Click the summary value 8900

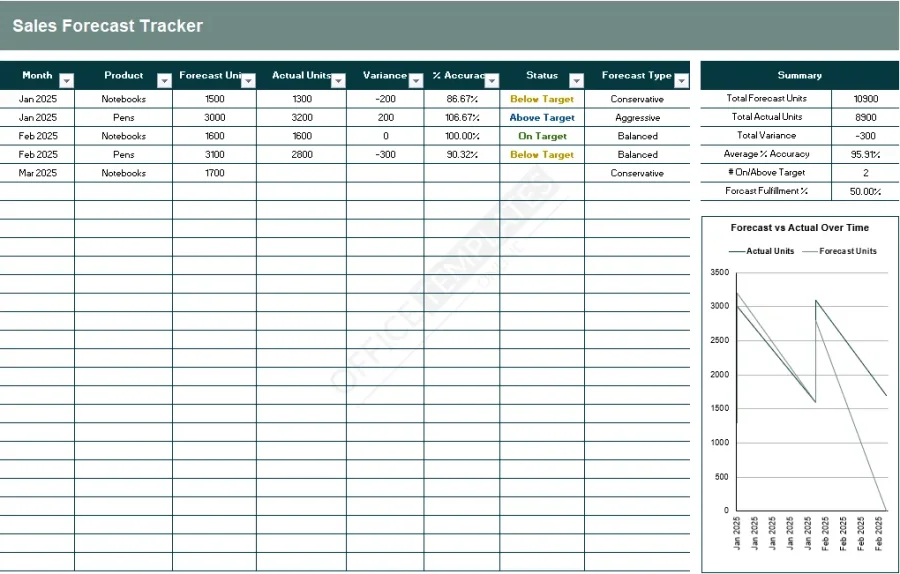pos(866,117)
